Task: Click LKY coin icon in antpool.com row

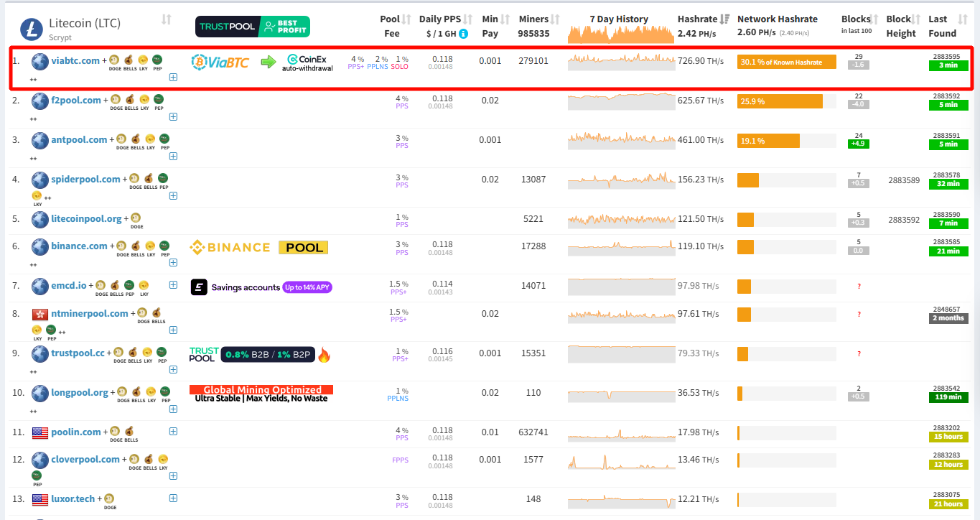Action: [x=150, y=139]
